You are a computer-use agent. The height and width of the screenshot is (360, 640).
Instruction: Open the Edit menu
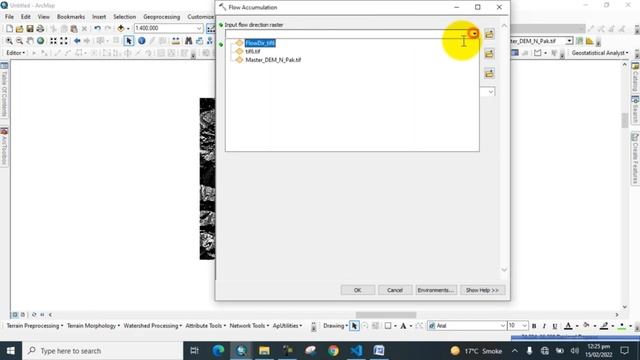(26, 17)
